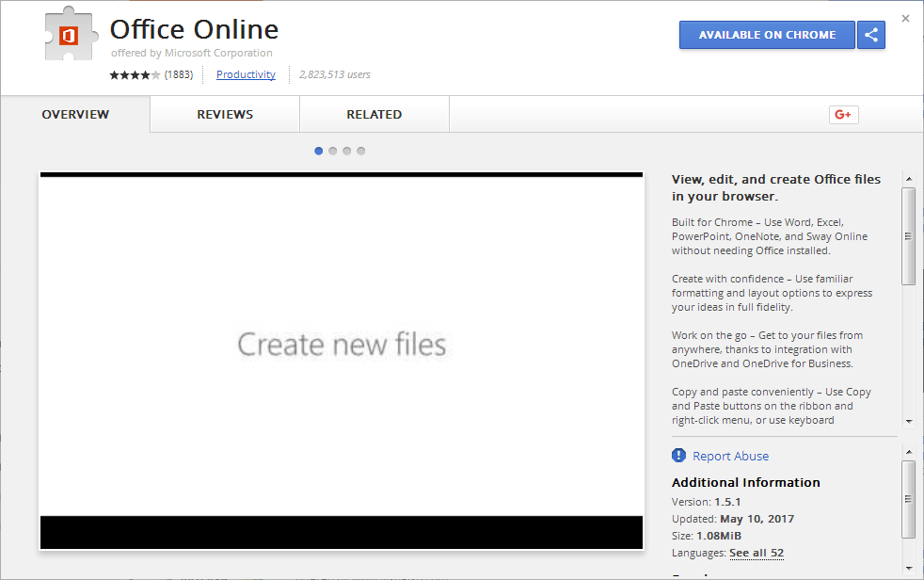Select the fourth screenshot carousel dot
Screen dimensions: 924x580
pyautogui.click(x=361, y=151)
